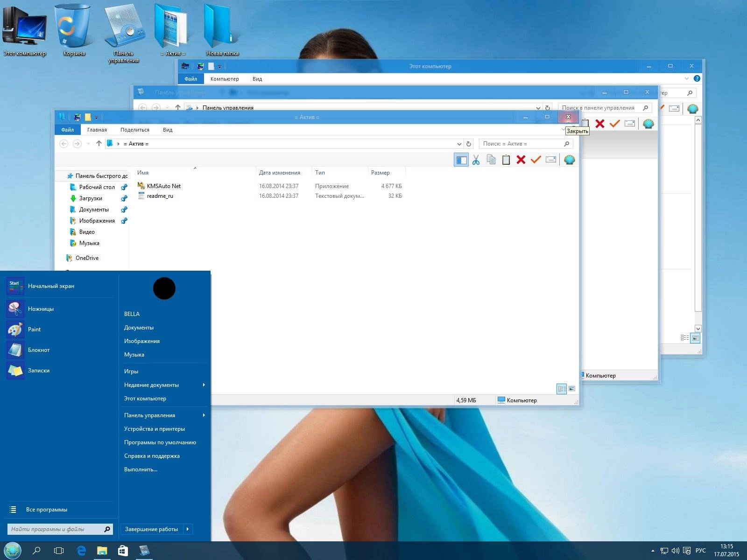This screenshot has width=747, height=560.
Task: Open Quick Access Toolbar dropdown in Актив title bar
Action: click(x=97, y=117)
